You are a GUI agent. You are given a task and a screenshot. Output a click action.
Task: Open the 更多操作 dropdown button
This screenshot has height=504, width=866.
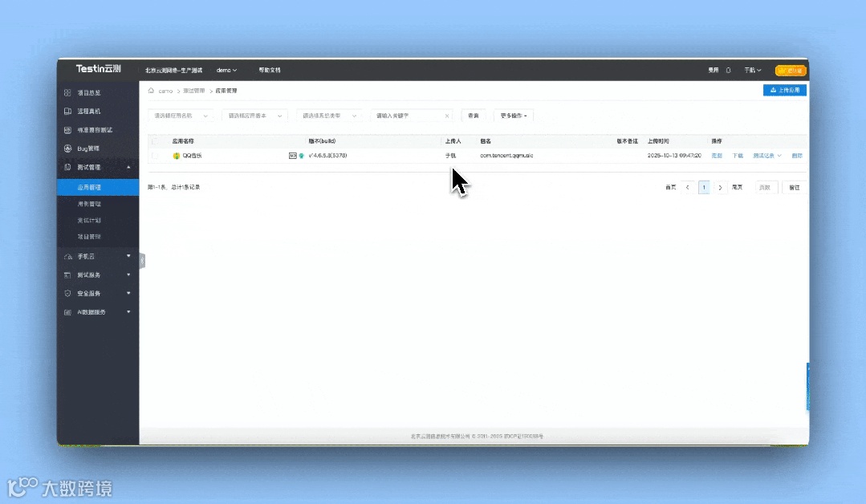tap(514, 116)
